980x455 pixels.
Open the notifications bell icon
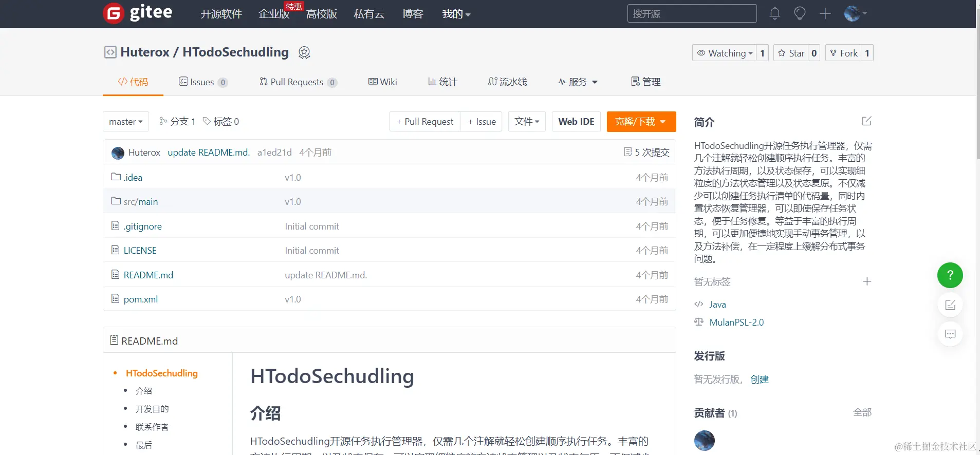click(x=775, y=13)
